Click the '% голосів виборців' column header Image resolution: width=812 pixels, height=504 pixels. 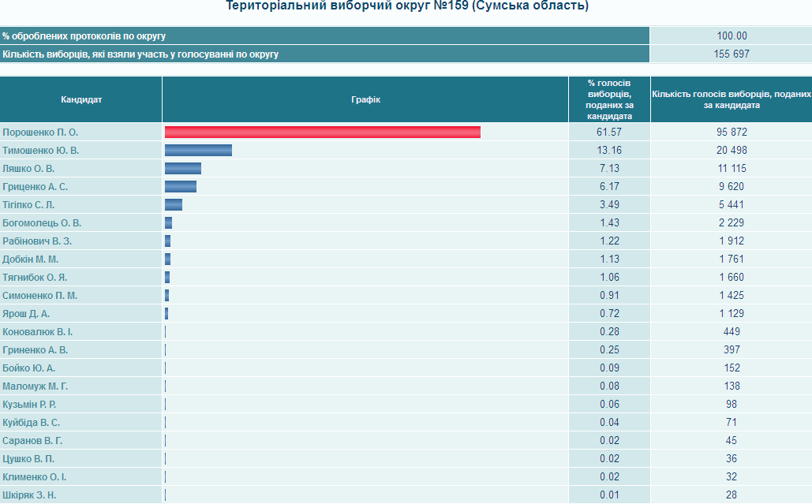coord(609,99)
